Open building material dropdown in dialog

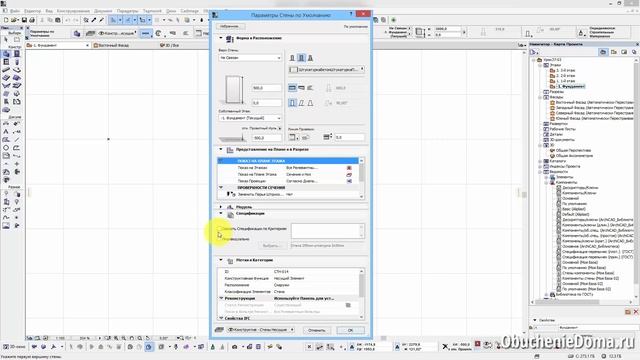pyautogui.click(x=326, y=70)
